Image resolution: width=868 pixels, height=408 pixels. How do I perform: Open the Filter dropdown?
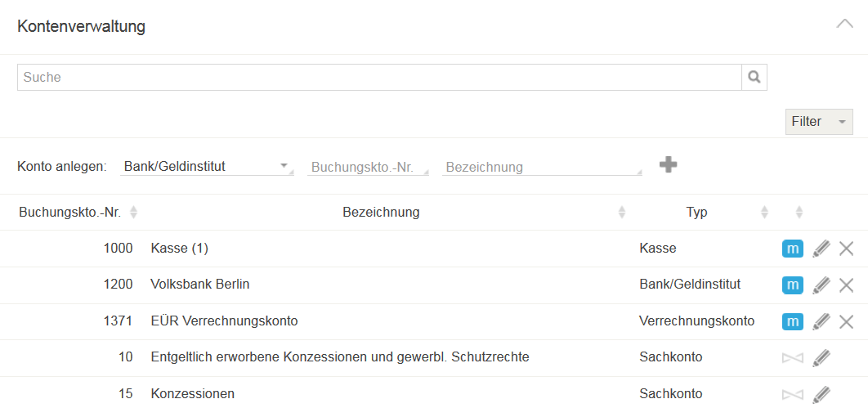pyautogui.click(x=819, y=122)
